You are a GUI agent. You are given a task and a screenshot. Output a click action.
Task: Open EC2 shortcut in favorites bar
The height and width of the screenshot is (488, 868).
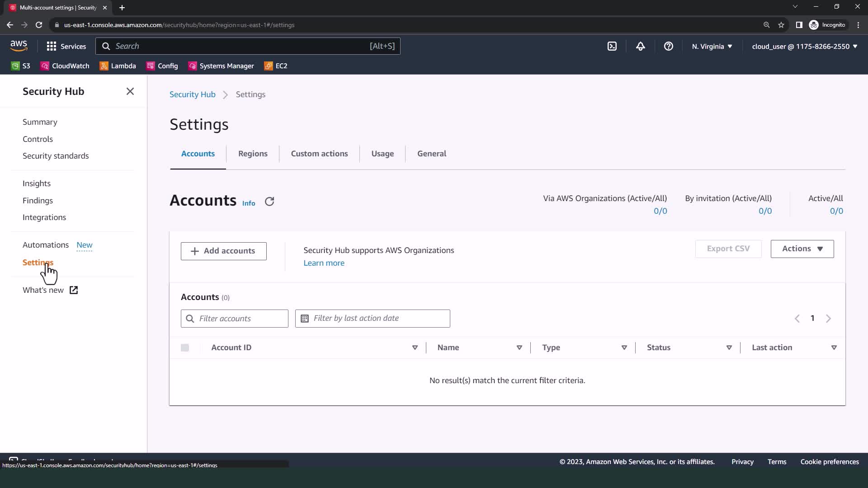[x=276, y=66]
